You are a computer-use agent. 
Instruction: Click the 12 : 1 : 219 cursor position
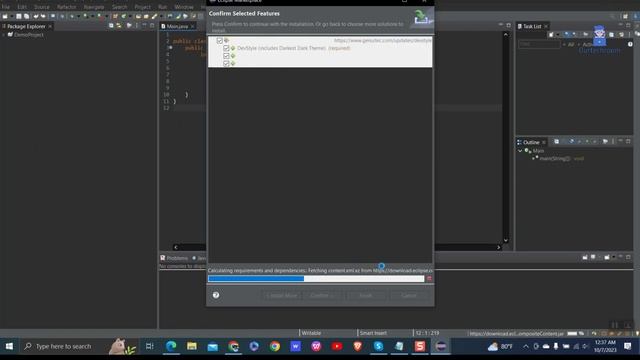(x=427, y=333)
